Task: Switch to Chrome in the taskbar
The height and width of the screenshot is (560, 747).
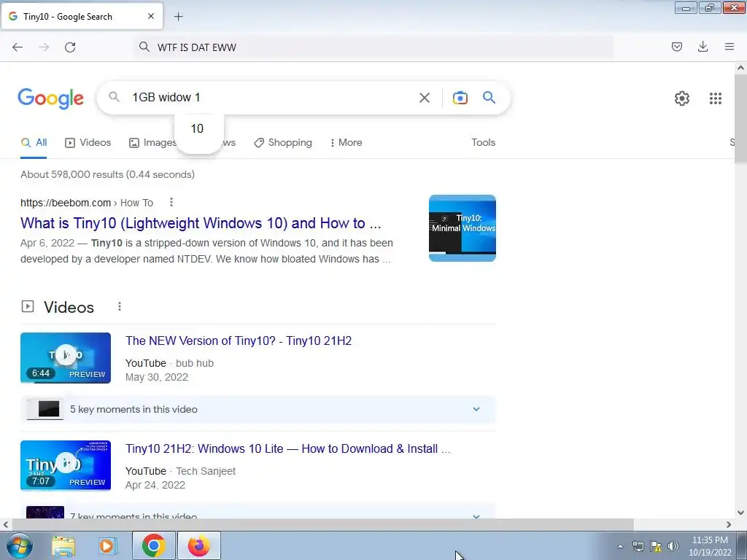Action: tap(153, 545)
